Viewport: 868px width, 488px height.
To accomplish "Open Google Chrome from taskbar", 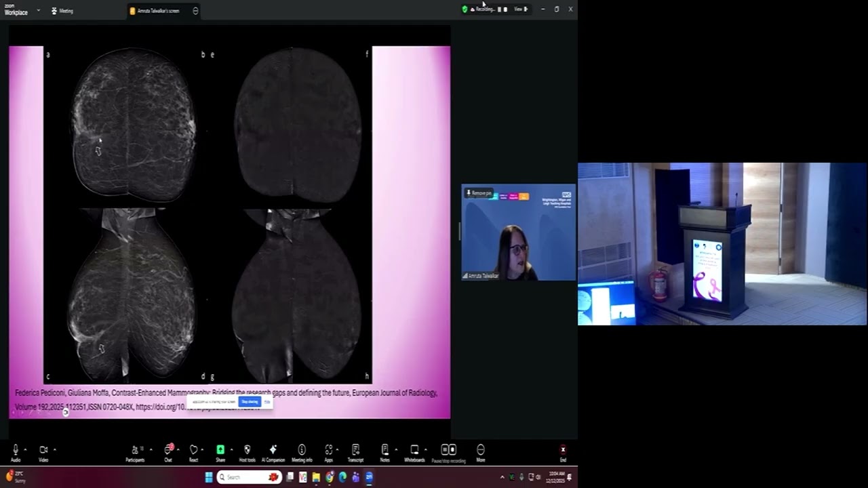I will tap(330, 477).
